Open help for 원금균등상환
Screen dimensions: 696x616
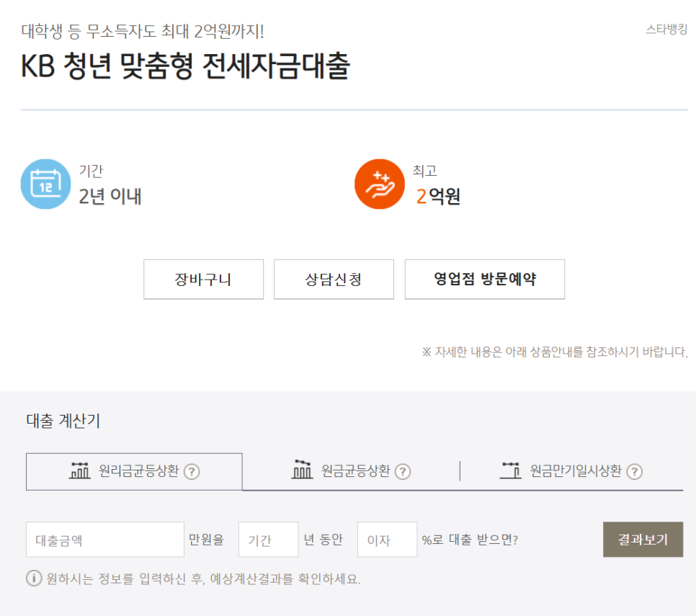[403, 471]
